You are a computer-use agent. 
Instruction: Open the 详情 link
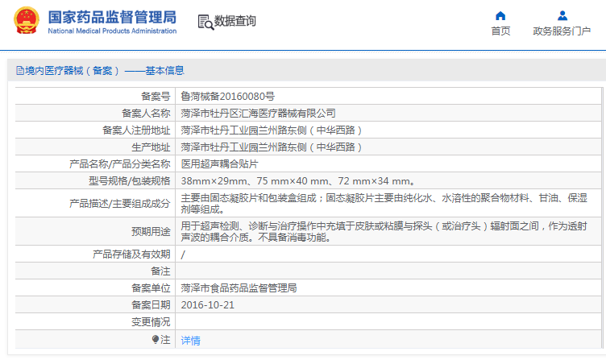(x=190, y=341)
